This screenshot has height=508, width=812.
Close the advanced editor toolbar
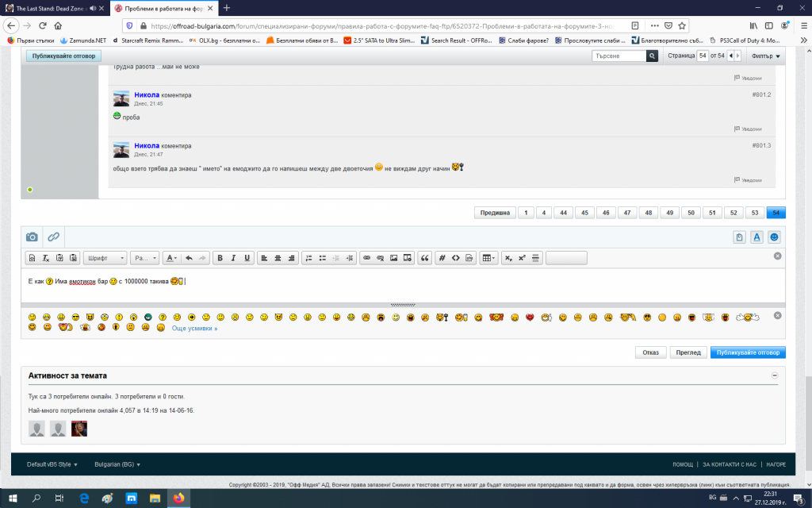pos(777,256)
